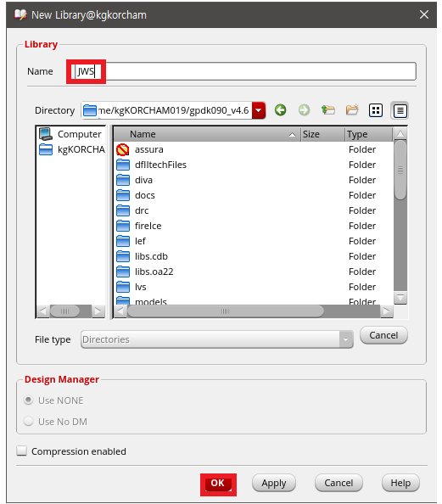Image resolution: width=442 pixels, height=504 pixels.
Task: Open the Help button
Action: click(400, 483)
